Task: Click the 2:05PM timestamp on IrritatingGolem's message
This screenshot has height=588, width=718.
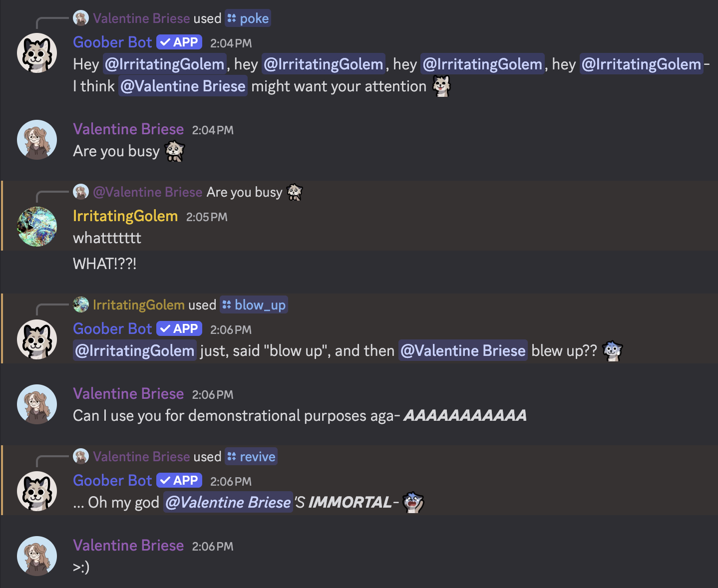Action: tap(207, 217)
